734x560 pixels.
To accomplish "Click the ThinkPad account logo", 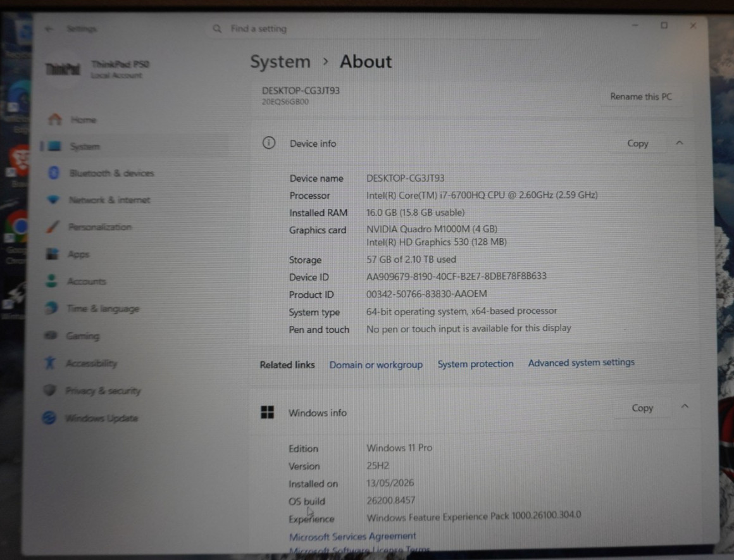I will [x=63, y=70].
